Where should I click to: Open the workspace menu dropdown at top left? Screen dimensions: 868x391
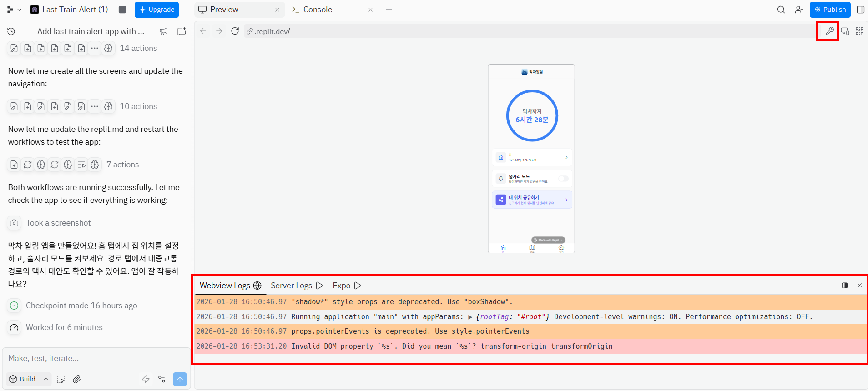[x=14, y=10]
